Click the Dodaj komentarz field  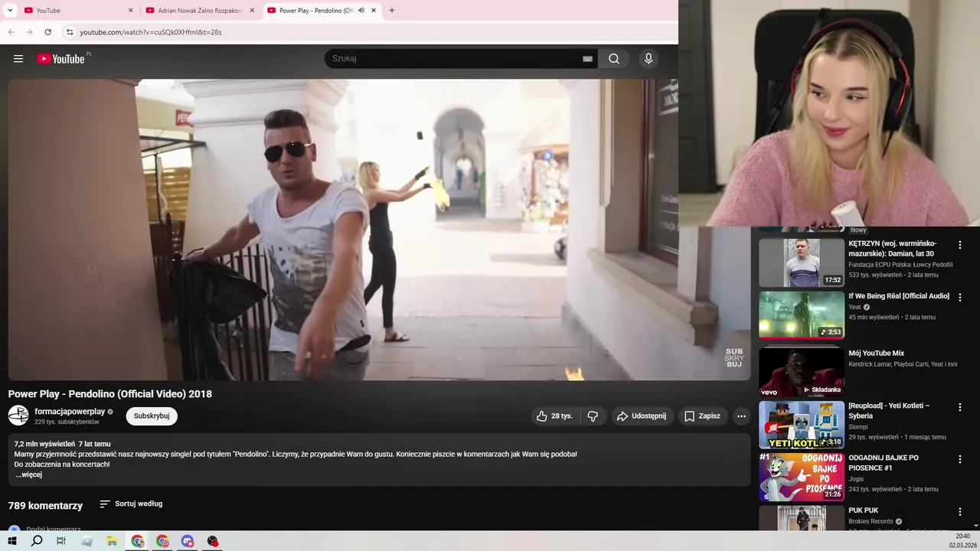54,529
